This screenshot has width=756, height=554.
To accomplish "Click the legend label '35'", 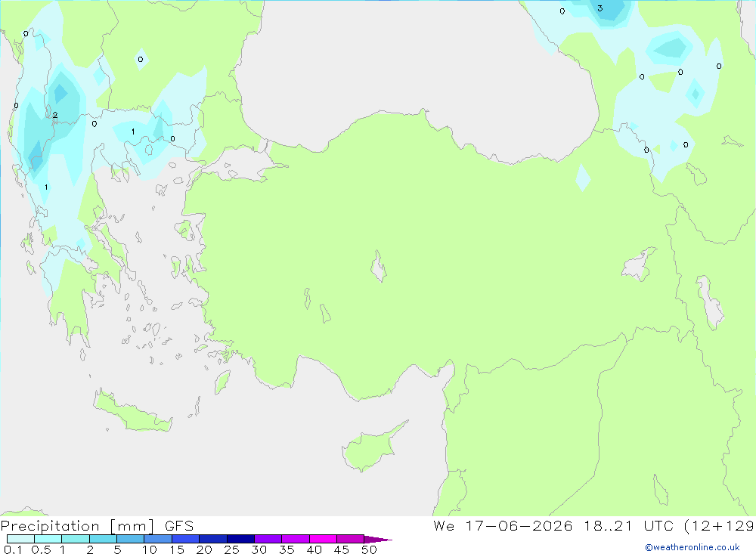I will click(287, 549).
